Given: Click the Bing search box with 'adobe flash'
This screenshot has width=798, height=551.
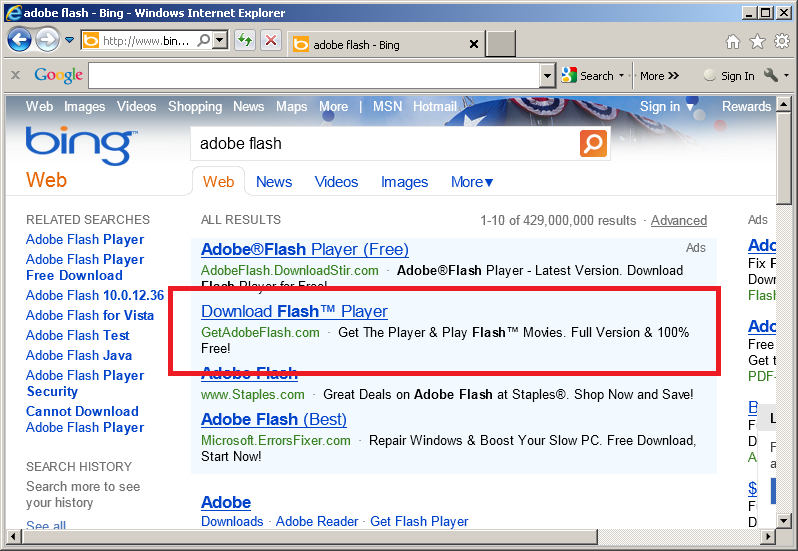Looking at the screenshot, I should [385, 143].
